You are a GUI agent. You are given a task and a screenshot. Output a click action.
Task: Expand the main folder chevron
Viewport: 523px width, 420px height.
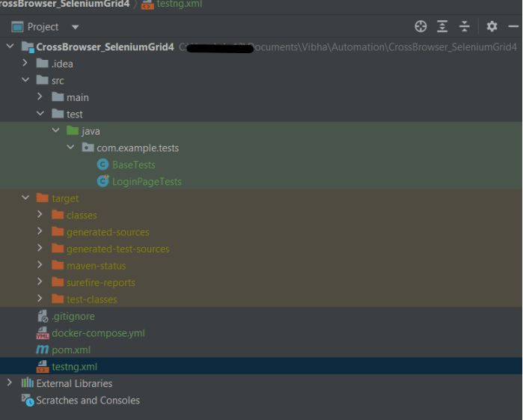tap(40, 97)
